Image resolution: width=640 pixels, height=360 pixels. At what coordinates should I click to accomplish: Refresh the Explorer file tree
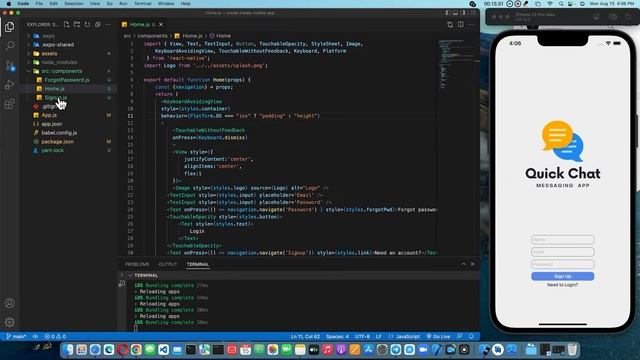tap(87, 24)
